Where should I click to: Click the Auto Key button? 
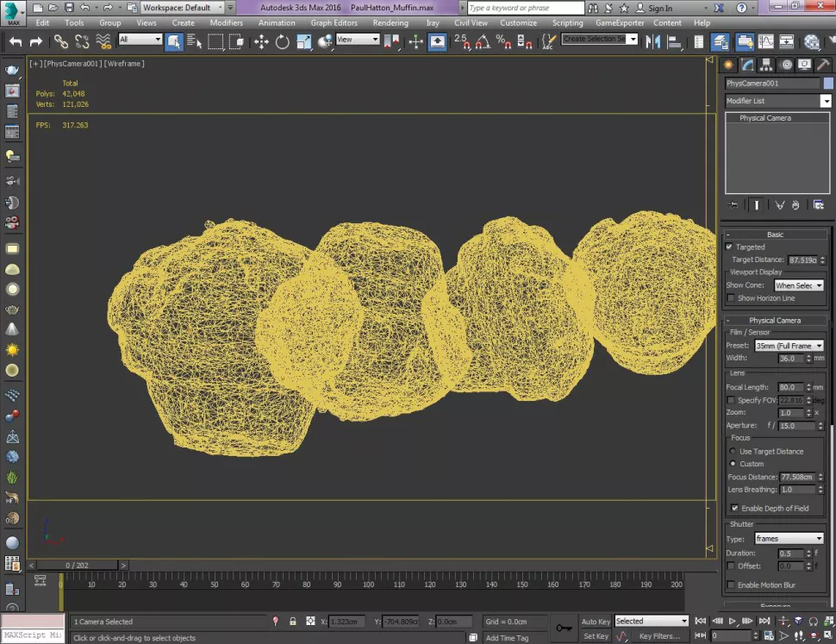pyautogui.click(x=596, y=622)
